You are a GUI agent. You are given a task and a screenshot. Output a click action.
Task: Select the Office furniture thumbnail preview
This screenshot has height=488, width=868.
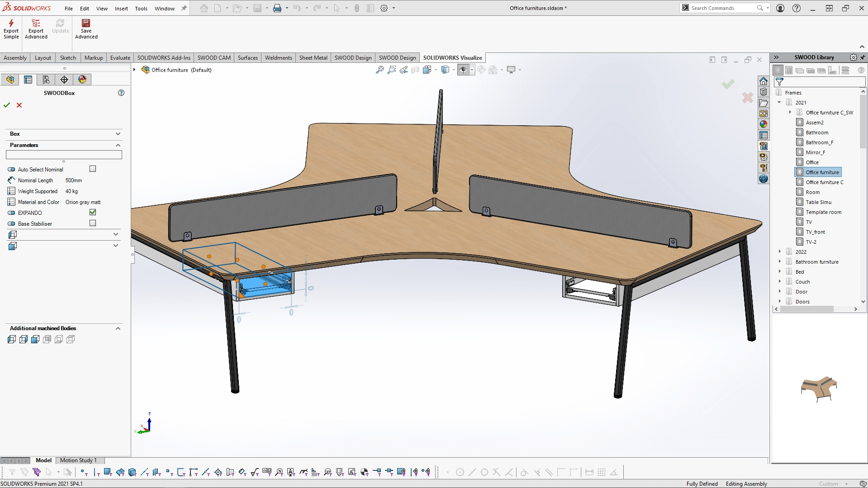[x=819, y=389]
